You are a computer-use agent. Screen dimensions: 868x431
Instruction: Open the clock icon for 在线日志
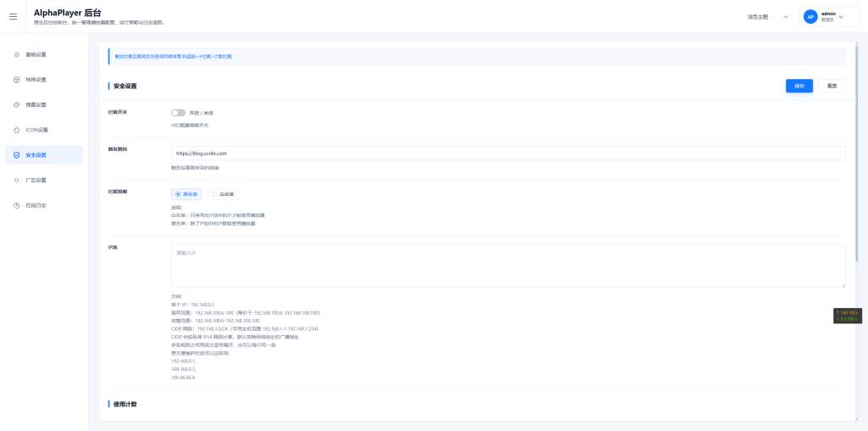point(17,205)
